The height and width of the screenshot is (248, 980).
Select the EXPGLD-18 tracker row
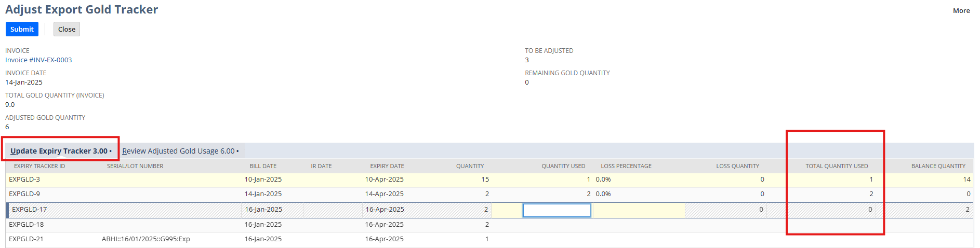point(27,225)
